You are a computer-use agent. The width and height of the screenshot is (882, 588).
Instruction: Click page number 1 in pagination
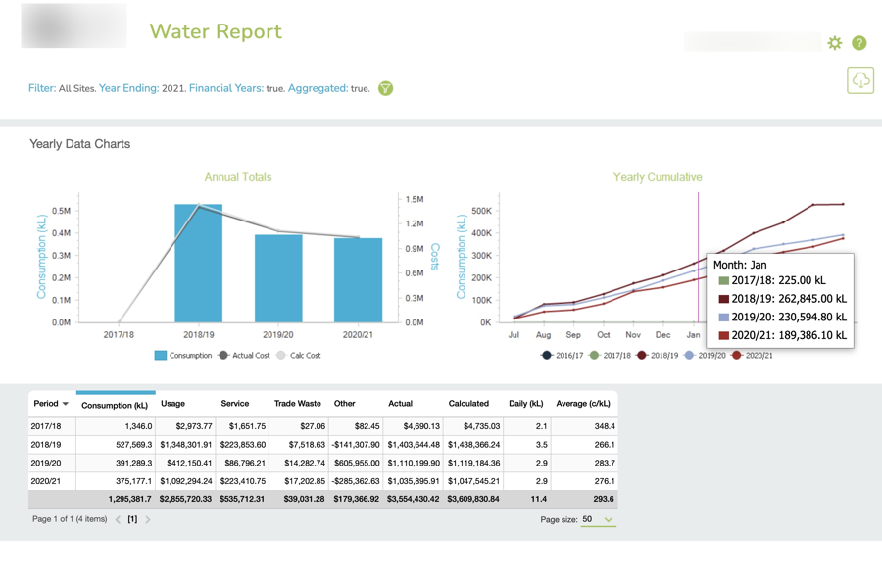coord(130,520)
